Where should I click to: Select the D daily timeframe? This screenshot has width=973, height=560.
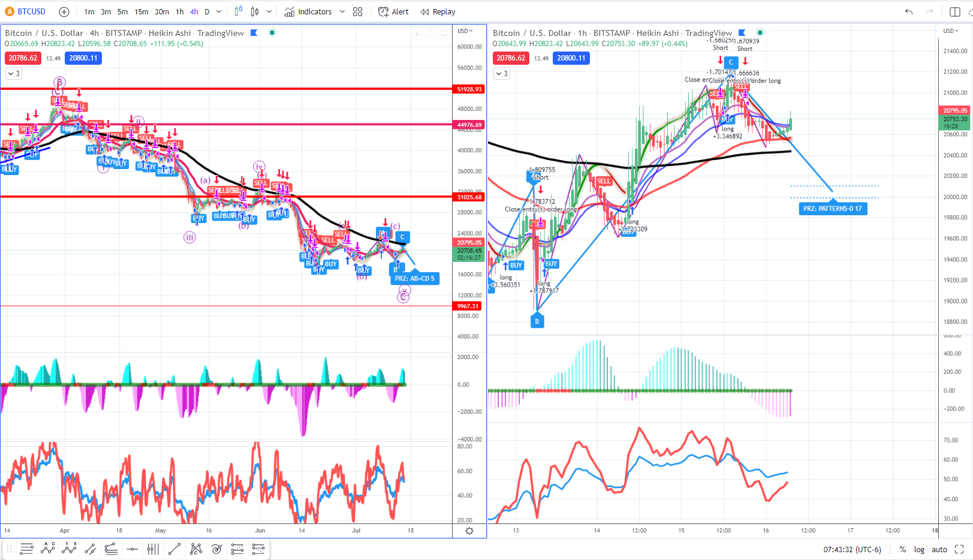click(207, 12)
